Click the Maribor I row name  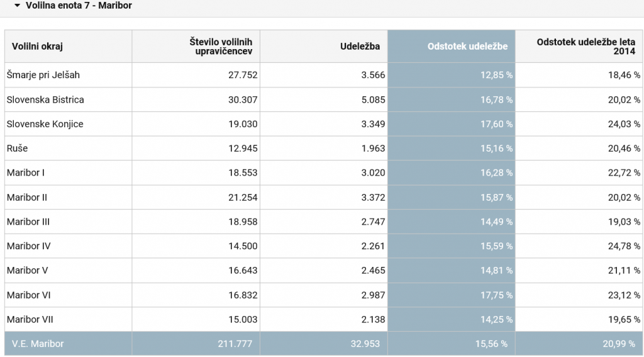coord(25,173)
